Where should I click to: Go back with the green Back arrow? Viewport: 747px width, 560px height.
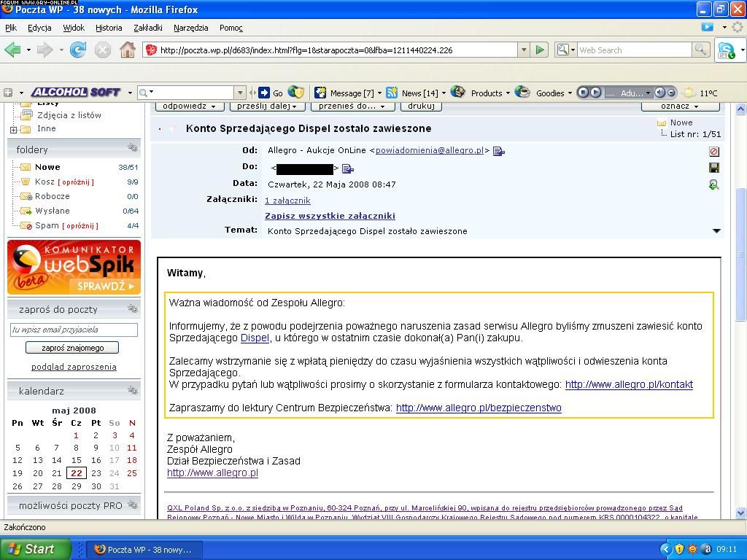tap(13, 50)
